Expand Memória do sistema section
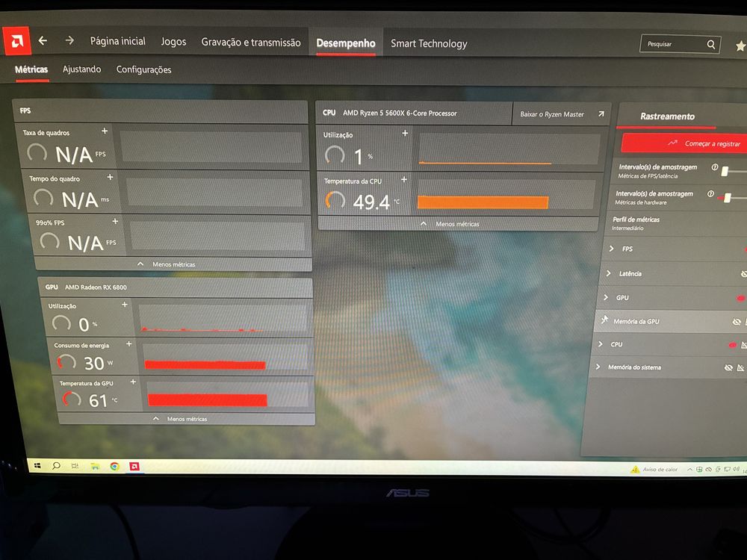This screenshot has height=560, width=747. coord(598,367)
